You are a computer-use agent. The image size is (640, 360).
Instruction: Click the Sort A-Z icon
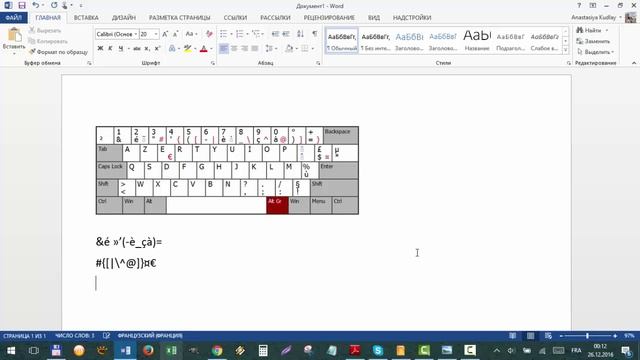pos(300,34)
